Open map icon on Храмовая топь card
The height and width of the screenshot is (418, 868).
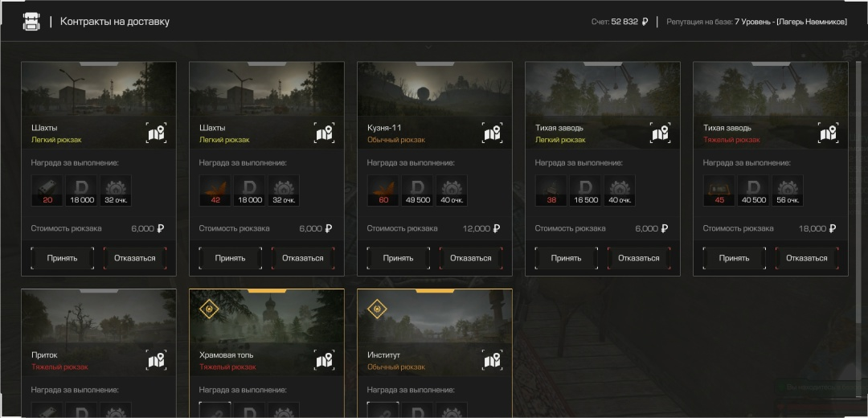pyautogui.click(x=325, y=360)
